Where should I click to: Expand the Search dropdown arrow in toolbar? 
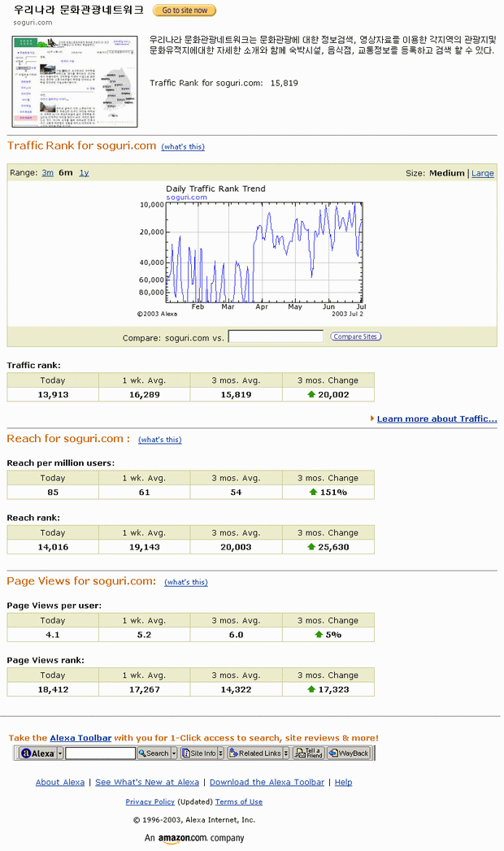[174, 753]
